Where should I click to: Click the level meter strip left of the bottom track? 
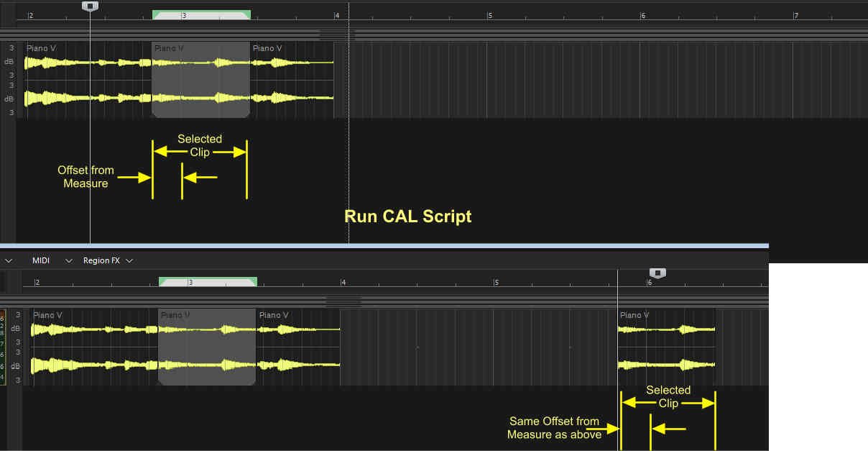[3, 347]
